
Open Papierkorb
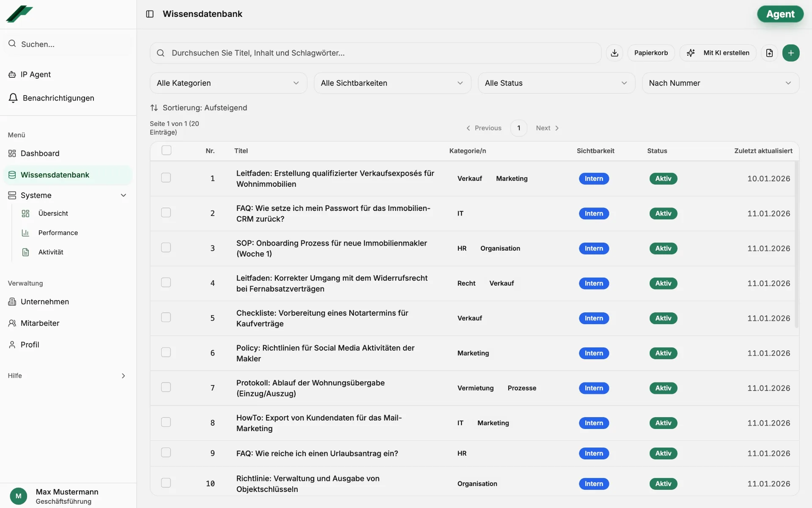point(651,52)
